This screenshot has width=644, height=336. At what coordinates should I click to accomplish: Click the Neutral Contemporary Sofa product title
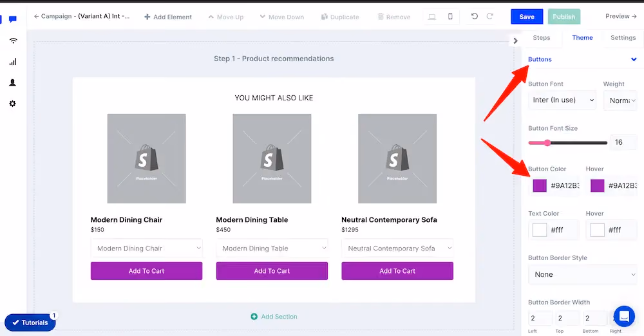pos(389,219)
